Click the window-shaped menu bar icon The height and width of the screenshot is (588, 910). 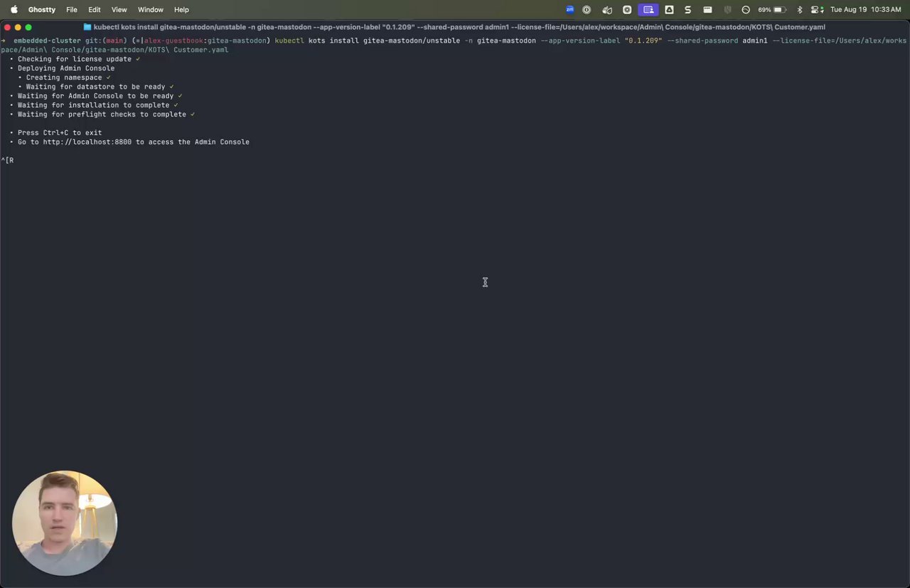[707, 10]
